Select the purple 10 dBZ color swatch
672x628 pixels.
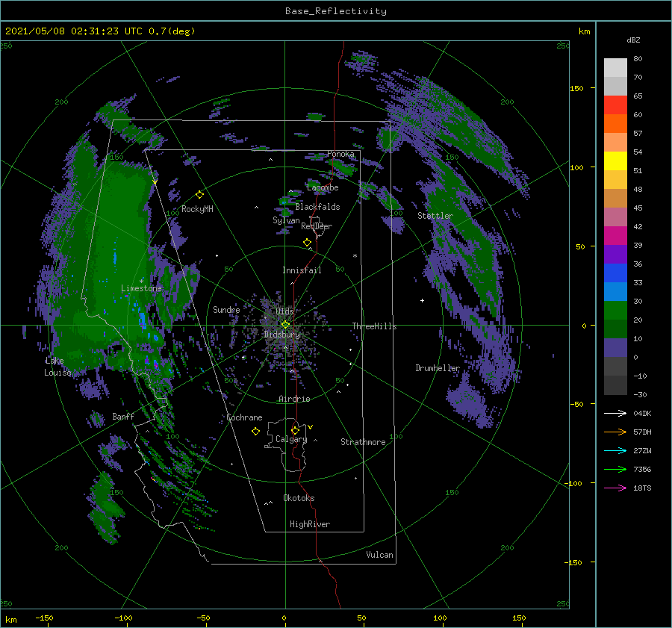coord(615,347)
